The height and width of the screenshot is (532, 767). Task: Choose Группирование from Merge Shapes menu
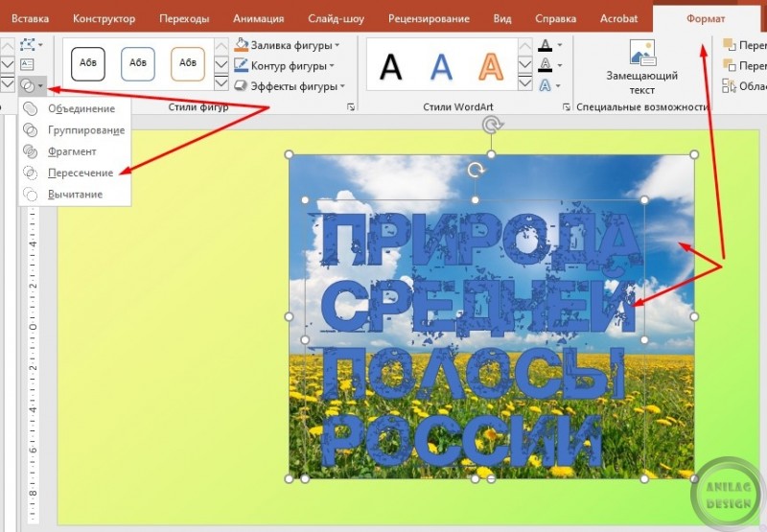click(75, 130)
